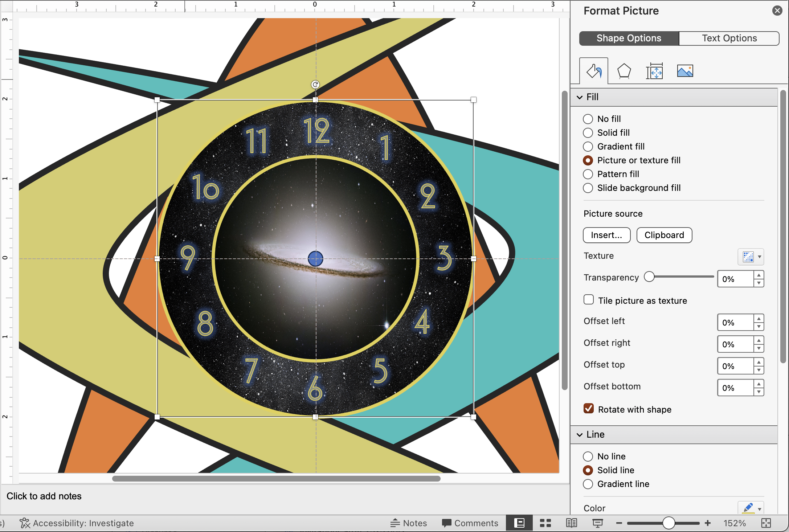The width and height of the screenshot is (789, 532).
Task: Collapse the Fill section
Action: tap(580, 97)
